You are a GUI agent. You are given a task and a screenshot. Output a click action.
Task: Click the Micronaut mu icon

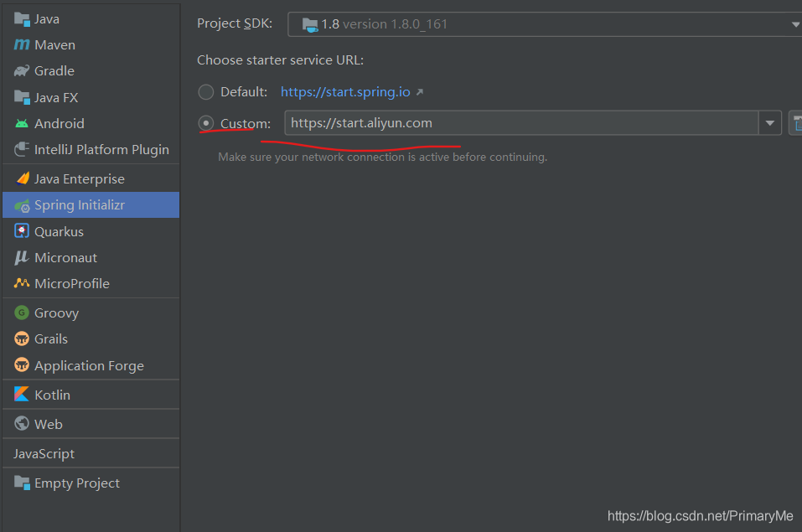(21, 257)
